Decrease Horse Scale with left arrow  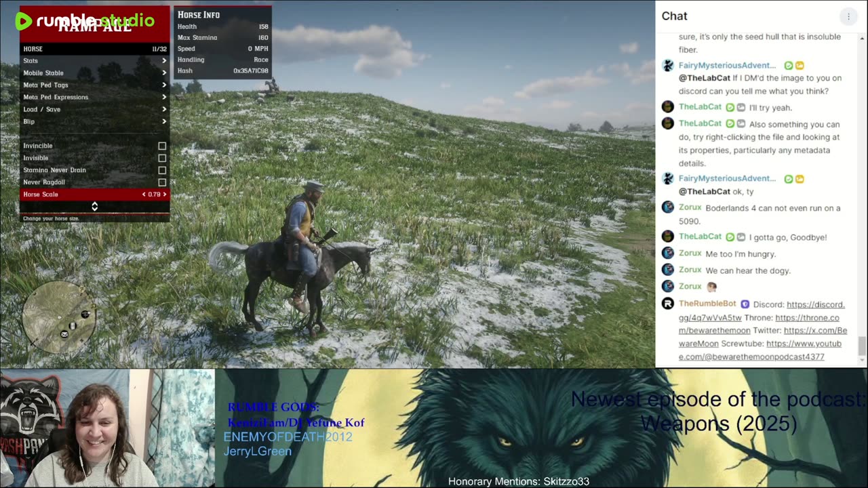click(144, 195)
